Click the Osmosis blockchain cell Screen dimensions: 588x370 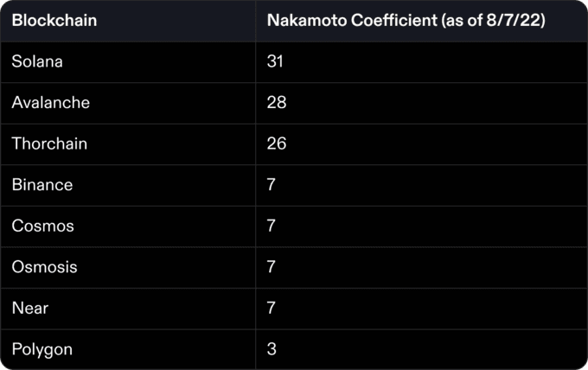click(45, 267)
